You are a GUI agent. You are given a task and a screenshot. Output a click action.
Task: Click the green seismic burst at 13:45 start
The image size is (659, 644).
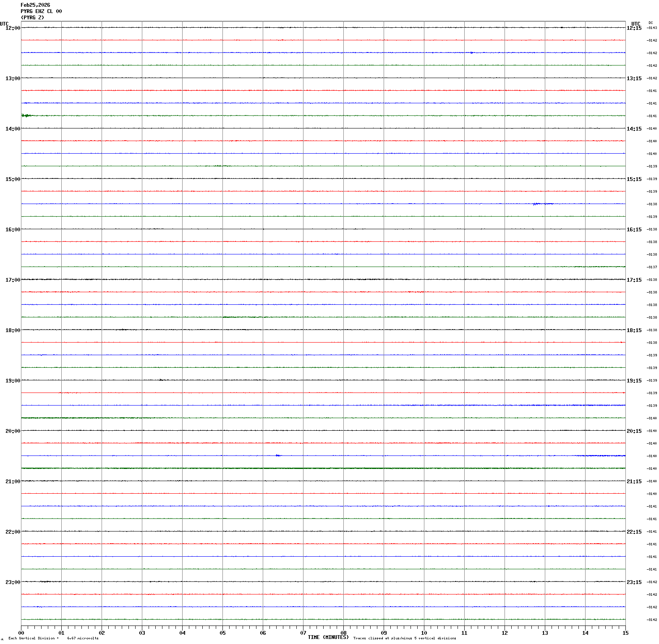[27, 115]
